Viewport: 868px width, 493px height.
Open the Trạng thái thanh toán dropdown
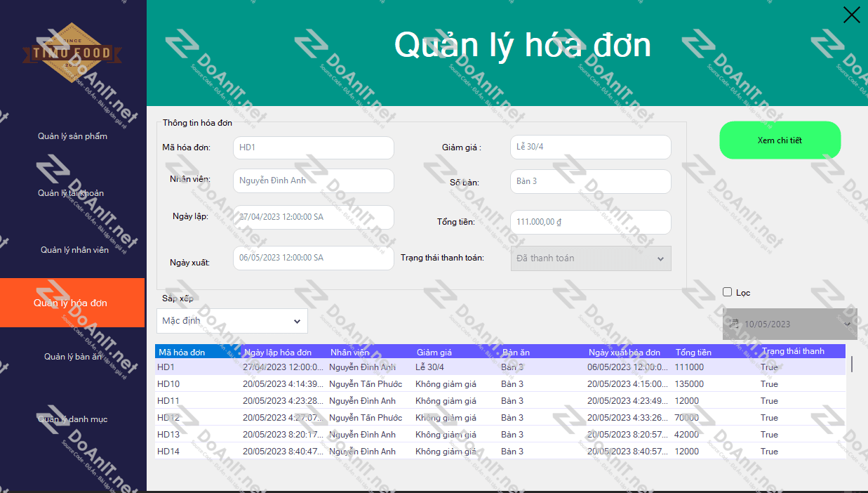[x=590, y=258]
